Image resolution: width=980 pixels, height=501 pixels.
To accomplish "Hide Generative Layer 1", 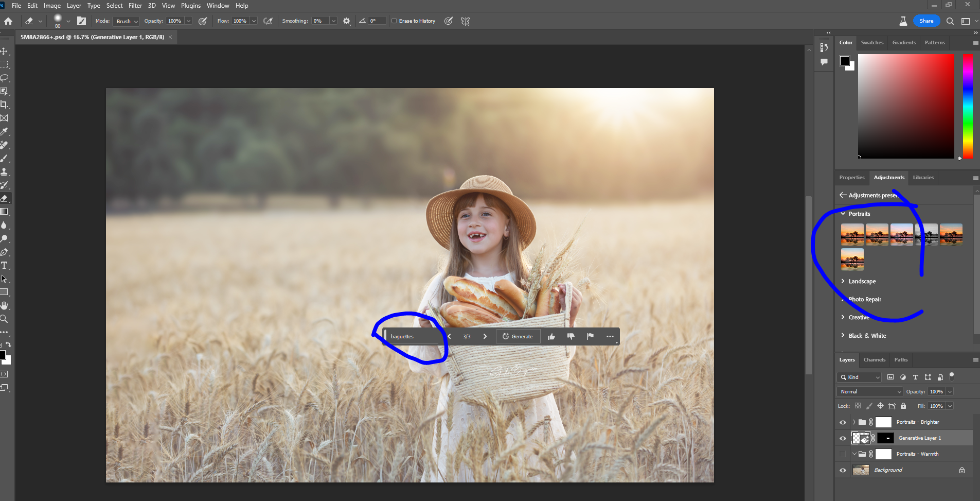I will tap(843, 438).
